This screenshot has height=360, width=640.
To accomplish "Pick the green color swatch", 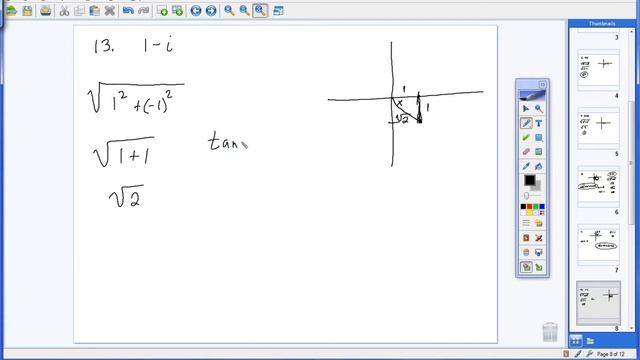I will tap(536, 207).
